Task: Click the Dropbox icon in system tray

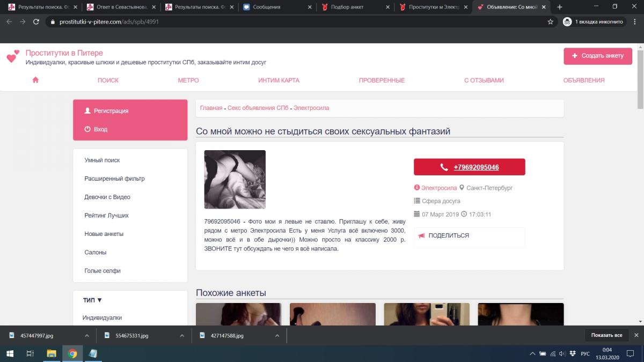Action: click(573, 353)
